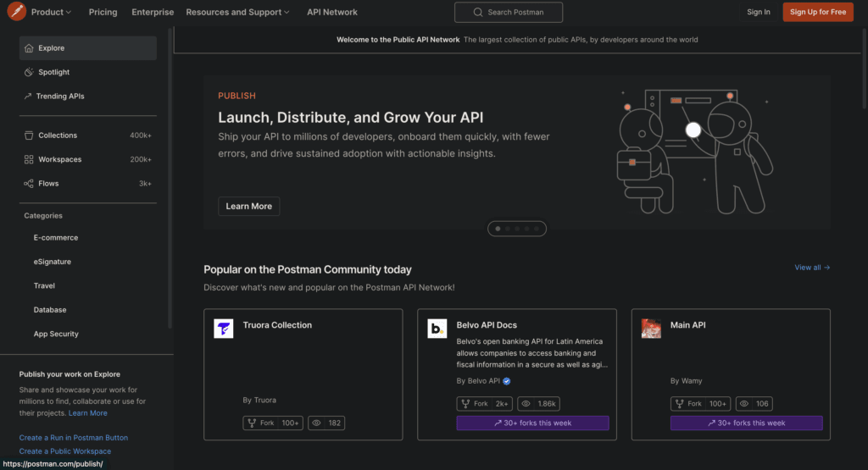868x470 pixels.
Task: Open the Pricing page
Action: point(103,12)
